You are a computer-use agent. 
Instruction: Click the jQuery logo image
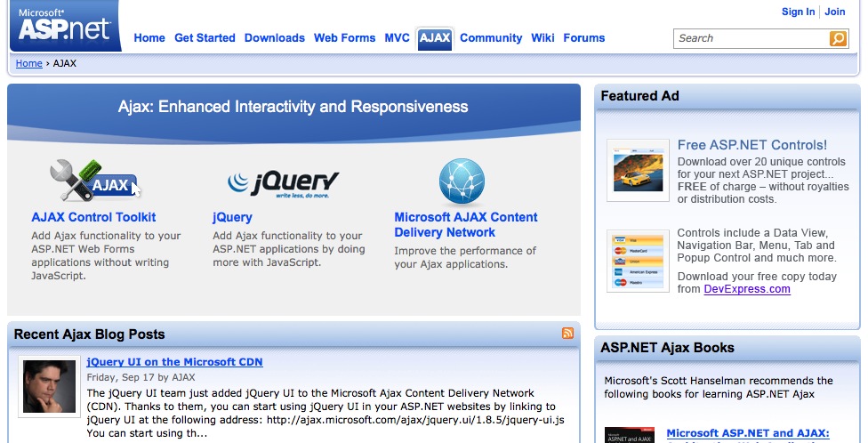[x=283, y=184]
